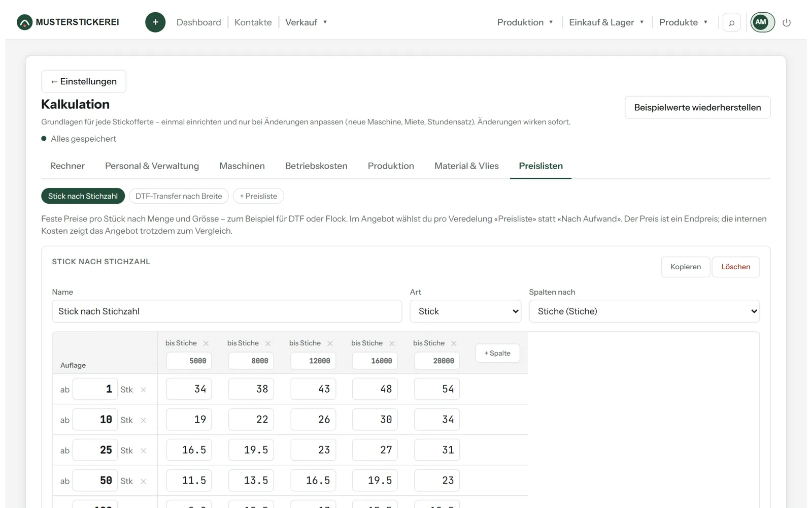812x508 pixels.
Task: Select the 'Stick nach Stichzahl' pill
Action: coord(83,196)
